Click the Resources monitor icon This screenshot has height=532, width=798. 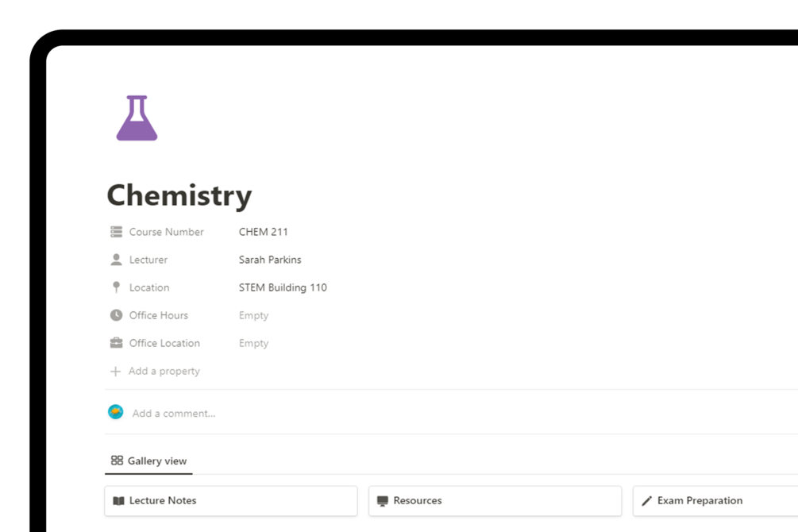(x=383, y=501)
